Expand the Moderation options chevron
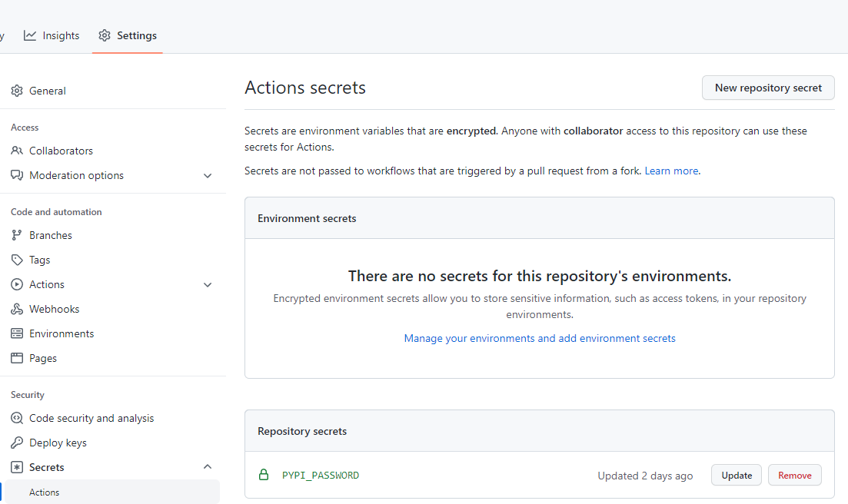The width and height of the screenshot is (848, 504). [208, 175]
